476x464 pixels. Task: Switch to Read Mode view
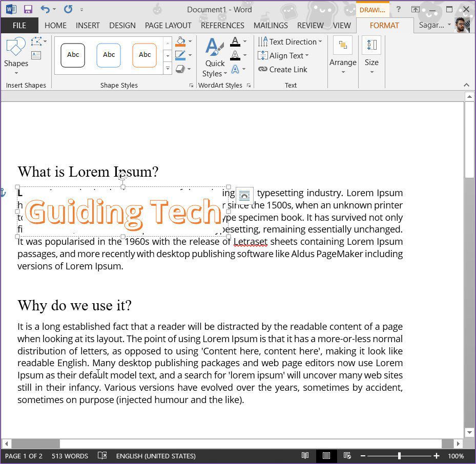[305, 456]
